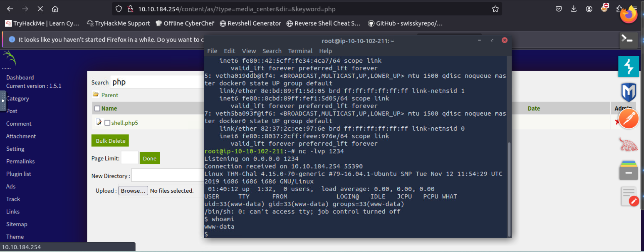The width and height of the screenshot is (644, 252).
Task: Click the Firefox home icon
Action: [55, 9]
